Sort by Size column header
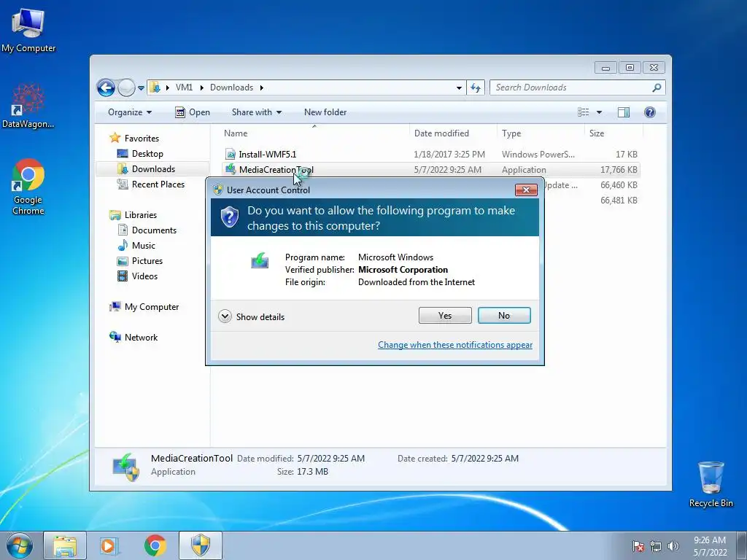Screen dimensions: 747x560 [x=614, y=133]
